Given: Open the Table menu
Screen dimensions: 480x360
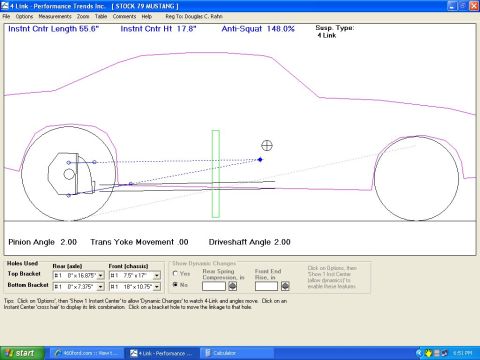Looking at the screenshot, I should (101, 16).
